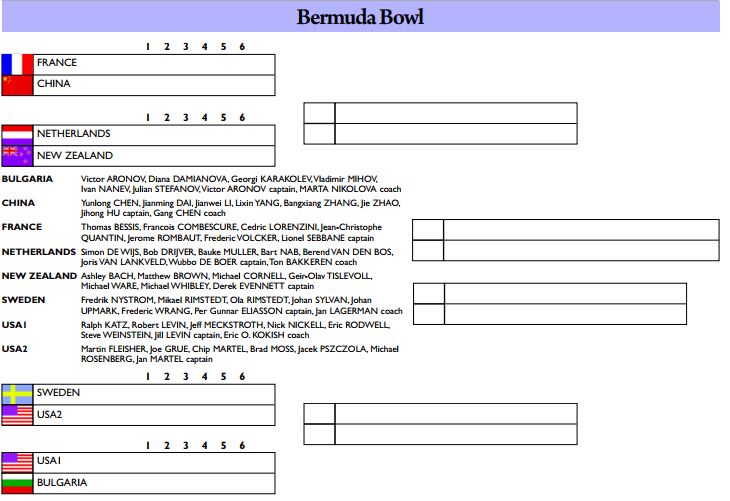The height and width of the screenshot is (501, 730).
Task: Select the Netherlands flag icon
Action: click(x=18, y=135)
